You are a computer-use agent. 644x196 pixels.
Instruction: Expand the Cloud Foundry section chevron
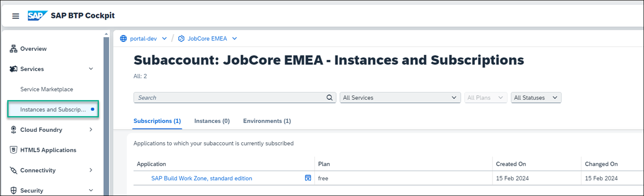pos(91,130)
